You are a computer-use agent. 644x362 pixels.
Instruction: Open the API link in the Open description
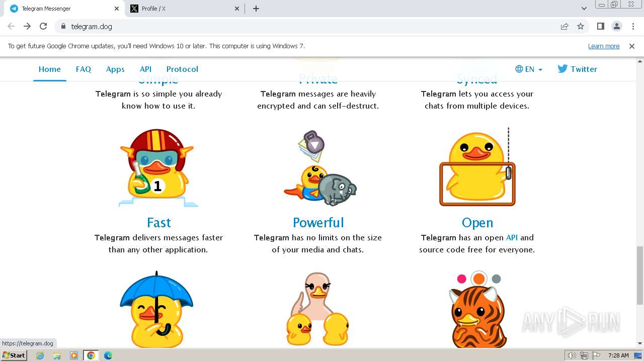coord(512,238)
